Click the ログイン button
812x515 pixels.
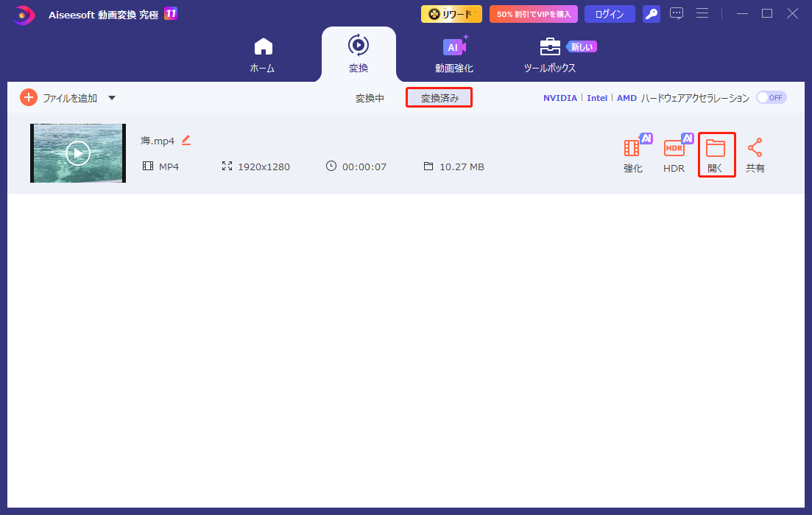pyautogui.click(x=609, y=13)
